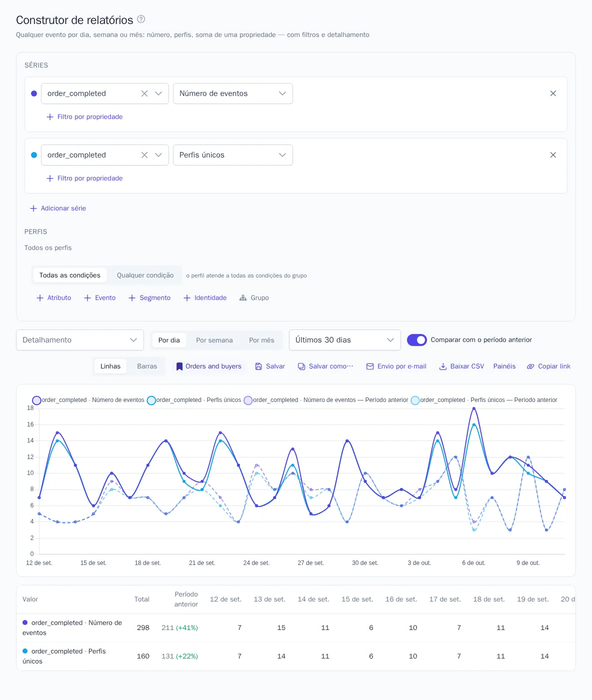Remove the Número de eventos series row
Viewport: 592px width, 700px height.
click(x=553, y=93)
